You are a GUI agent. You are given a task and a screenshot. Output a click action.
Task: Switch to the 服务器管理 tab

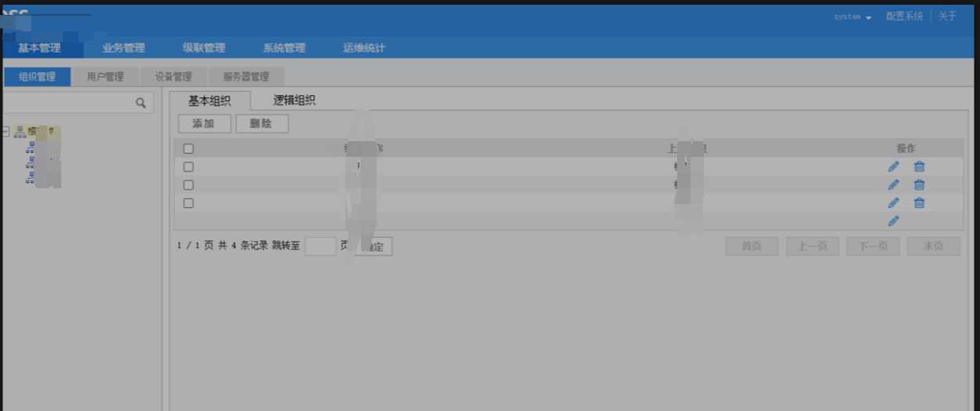(246, 77)
